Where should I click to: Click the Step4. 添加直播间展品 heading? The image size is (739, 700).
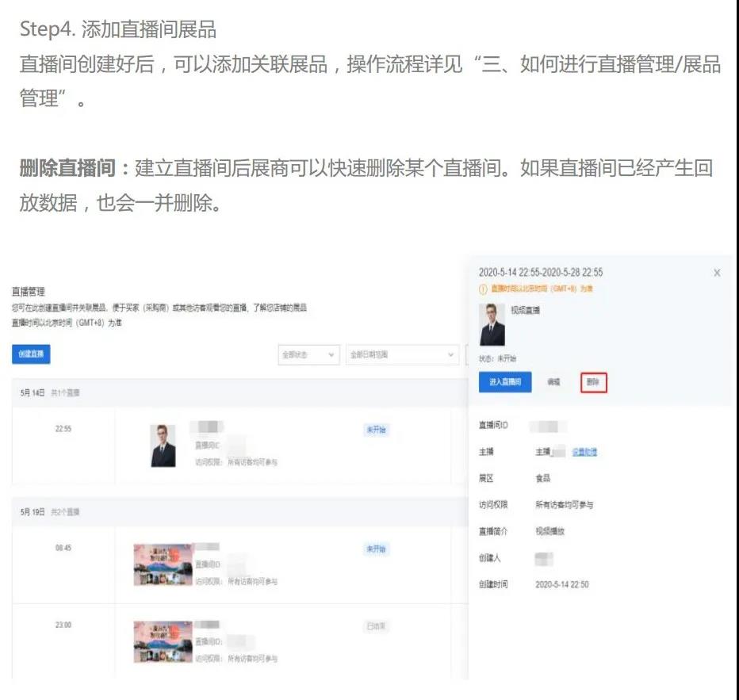[118, 29]
